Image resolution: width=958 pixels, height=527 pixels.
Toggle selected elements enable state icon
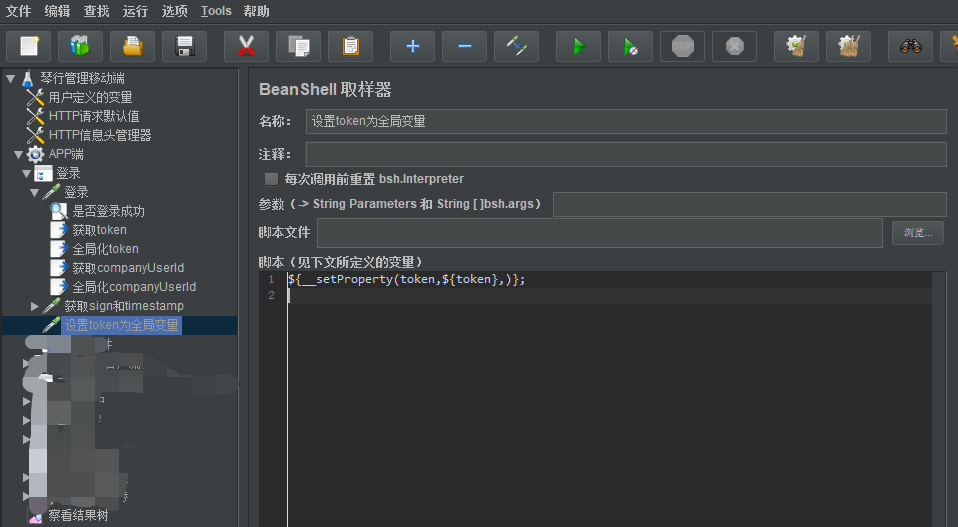pos(516,46)
